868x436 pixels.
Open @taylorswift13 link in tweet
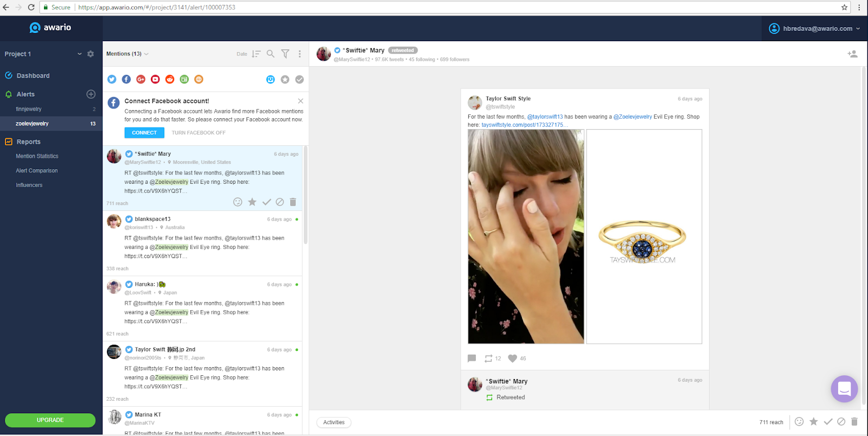tap(545, 117)
